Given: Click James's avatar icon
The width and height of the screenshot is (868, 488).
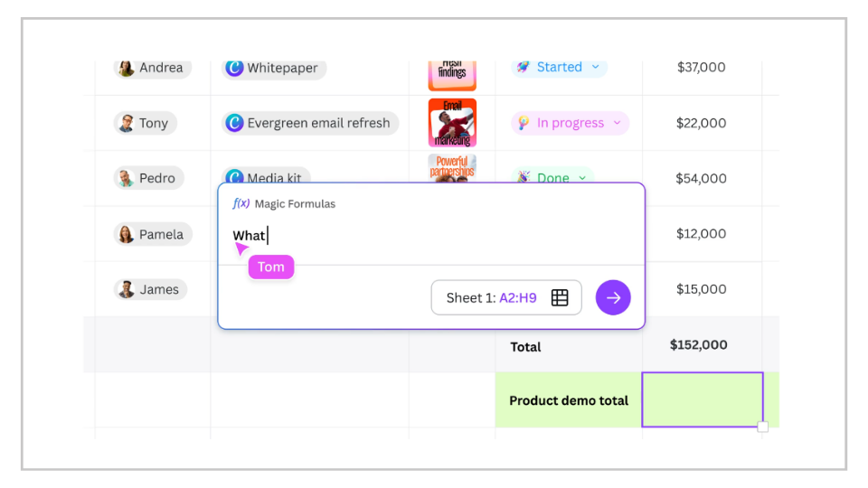Looking at the screenshot, I should pyautogui.click(x=127, y=289).
